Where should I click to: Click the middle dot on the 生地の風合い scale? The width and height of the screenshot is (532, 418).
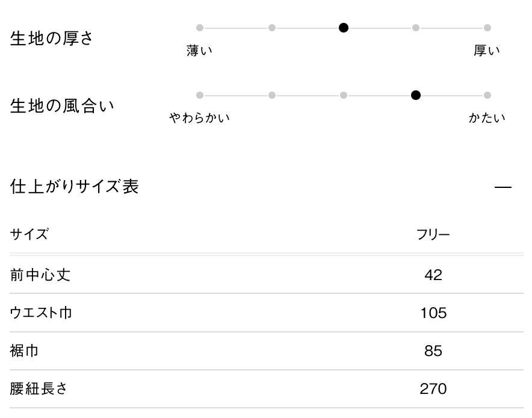(x=344, y=95)
